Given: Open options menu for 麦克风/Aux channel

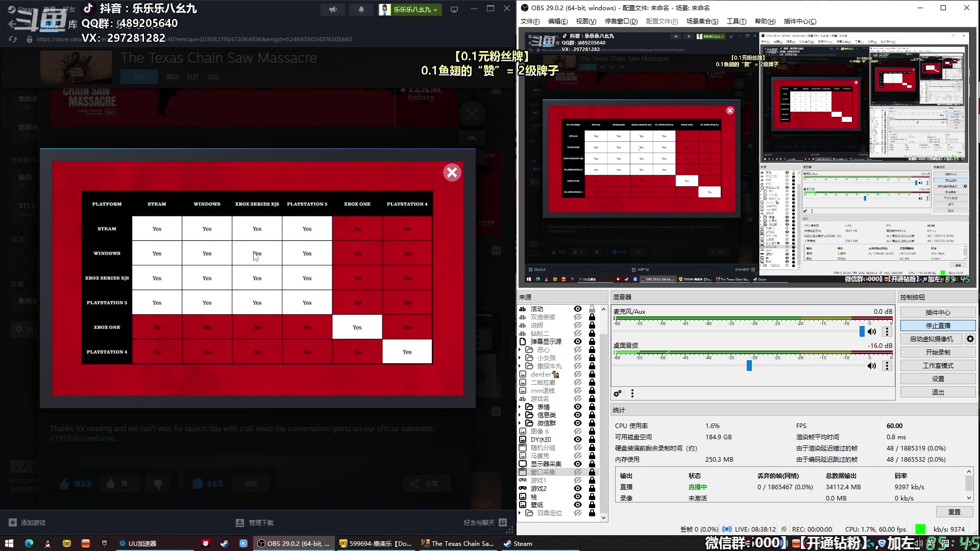Looking at the screenshot, I should click(887, 332).
